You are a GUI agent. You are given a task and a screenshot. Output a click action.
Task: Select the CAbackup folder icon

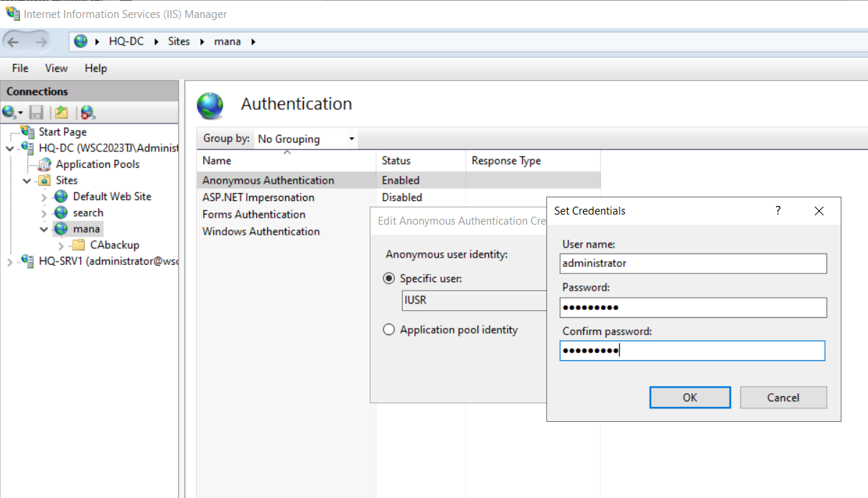[78, 245]
